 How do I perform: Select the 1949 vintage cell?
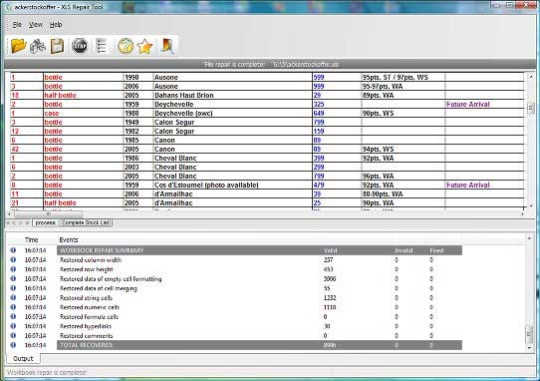138,122
